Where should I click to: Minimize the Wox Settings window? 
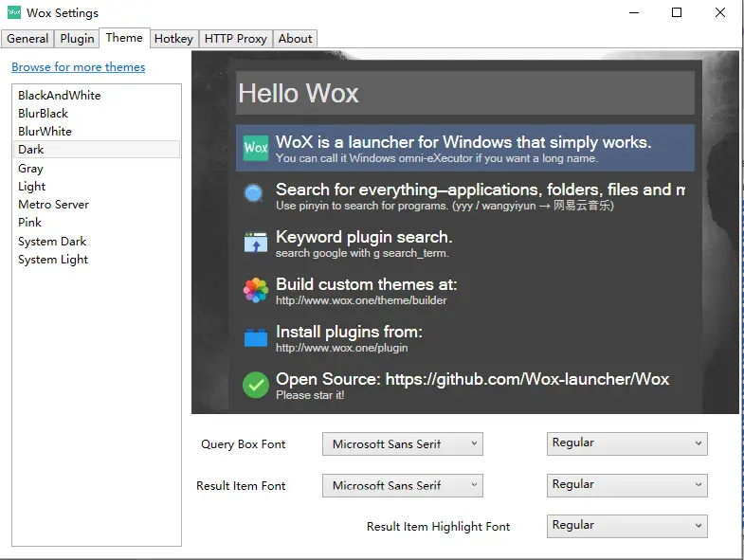(634, 12)
